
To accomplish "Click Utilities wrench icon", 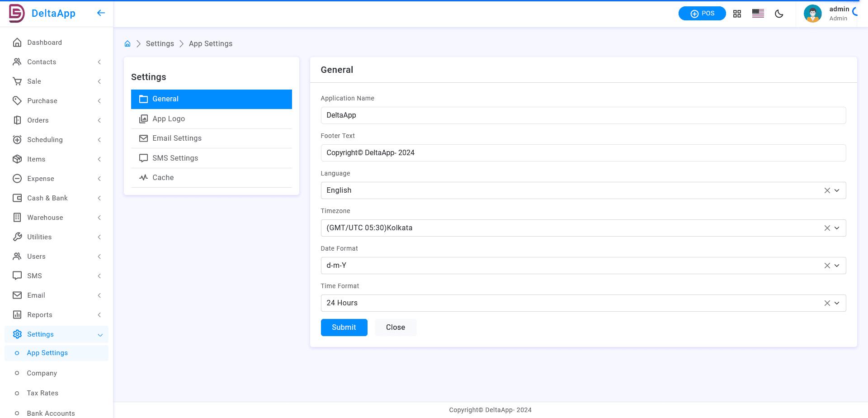I will tap(17, 237).
